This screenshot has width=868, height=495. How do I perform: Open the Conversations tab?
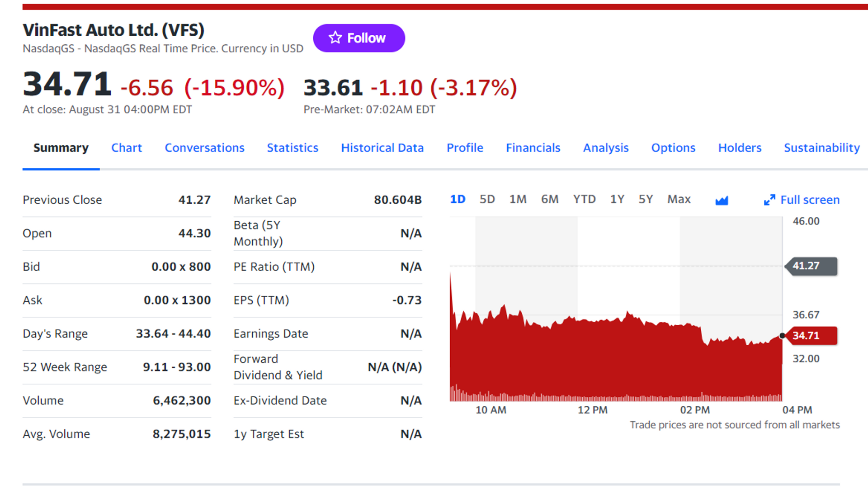[204, 148]
